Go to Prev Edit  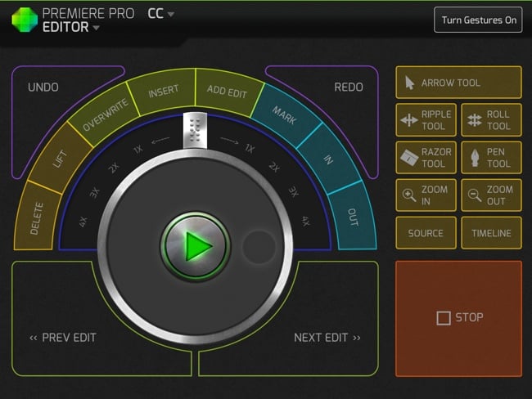click(63, 338)
